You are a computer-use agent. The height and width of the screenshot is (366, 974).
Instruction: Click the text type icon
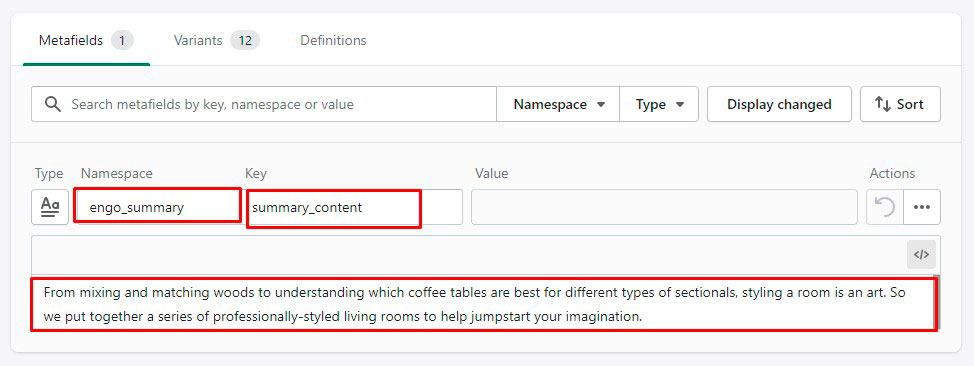coord(50,207)
